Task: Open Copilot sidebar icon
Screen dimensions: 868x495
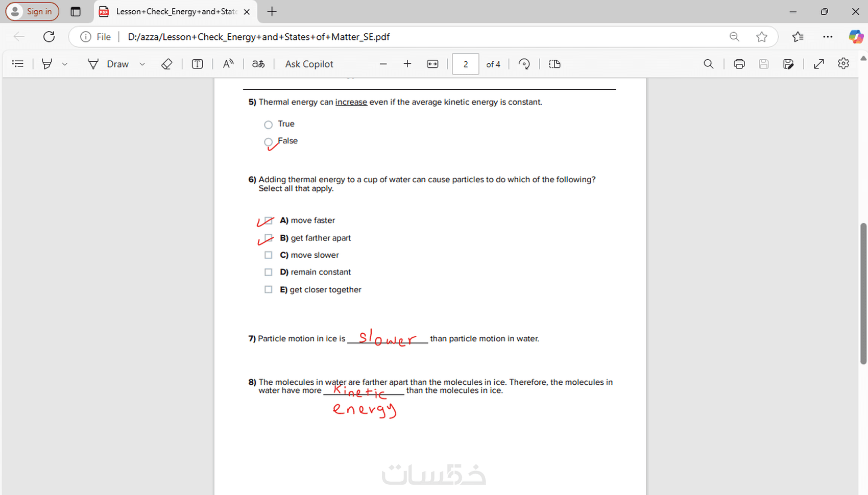Action: (x=856, y=37)
